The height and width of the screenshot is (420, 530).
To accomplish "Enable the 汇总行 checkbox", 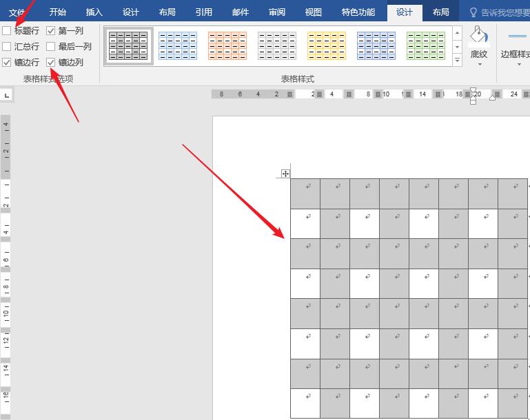I will click(x=6, y=46).
